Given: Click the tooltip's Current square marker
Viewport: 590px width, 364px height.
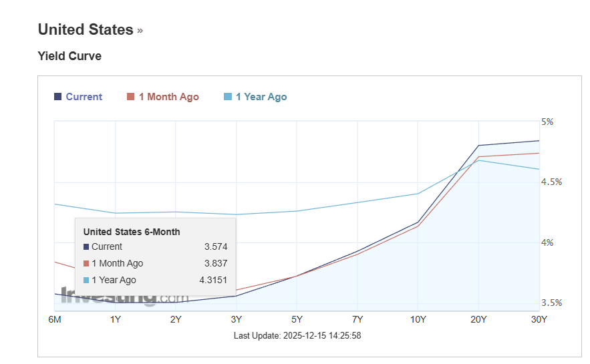Looking at the screenshot, I should (x=86, y=247).
